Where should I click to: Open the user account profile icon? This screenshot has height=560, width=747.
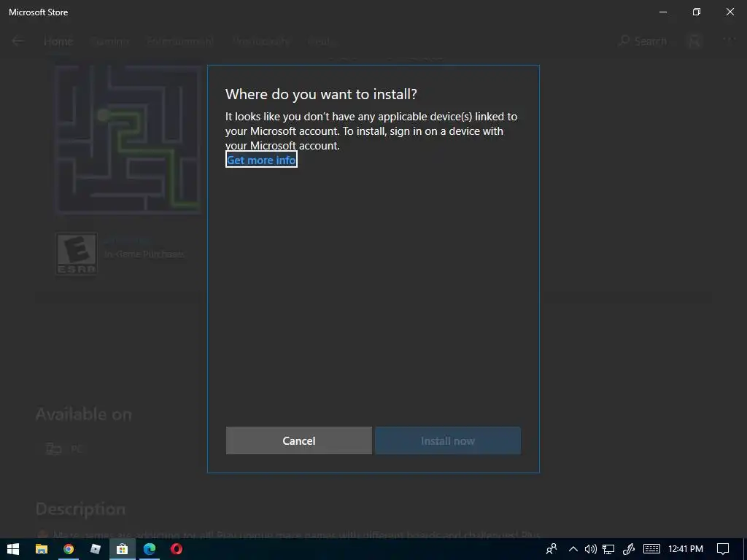point(694,41)
